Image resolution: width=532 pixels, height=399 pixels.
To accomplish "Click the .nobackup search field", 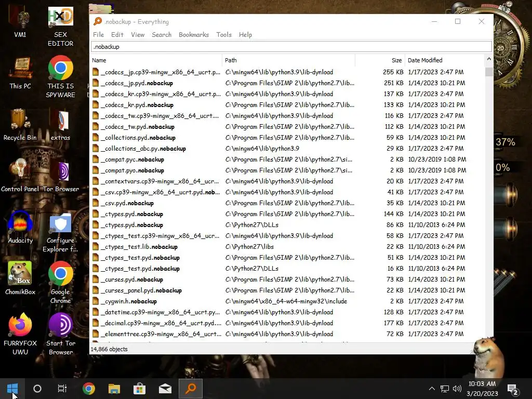I will [x=291, y=47].
